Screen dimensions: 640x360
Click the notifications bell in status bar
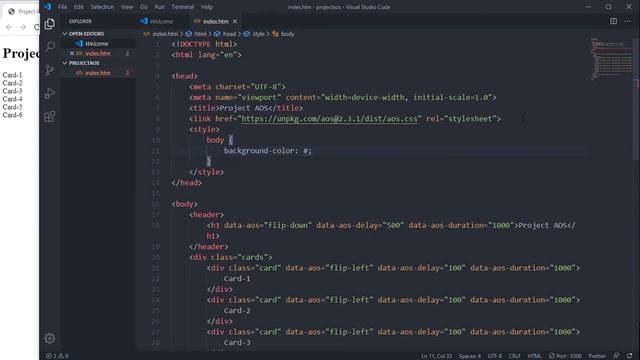pyautogui.click(x=629, y=356)
